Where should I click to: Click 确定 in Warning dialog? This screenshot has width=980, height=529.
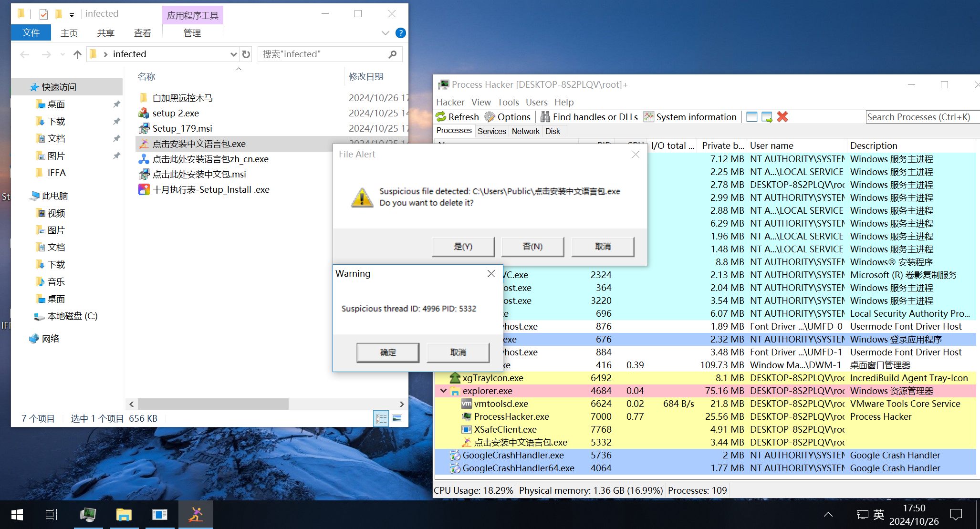(388, 353)
